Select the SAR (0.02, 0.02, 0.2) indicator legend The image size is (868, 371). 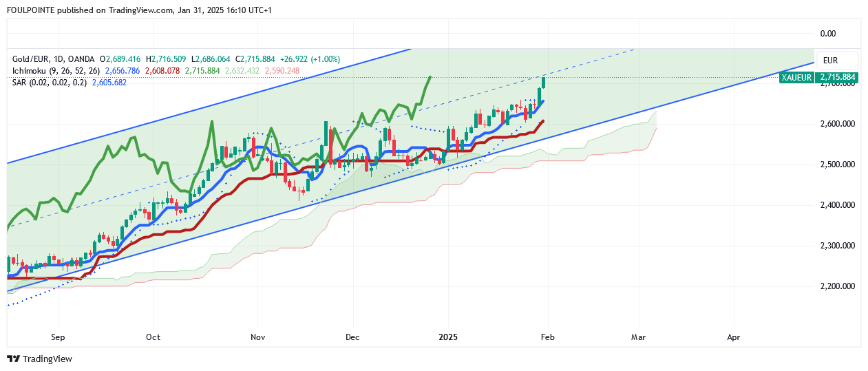[x=51, y=82]
